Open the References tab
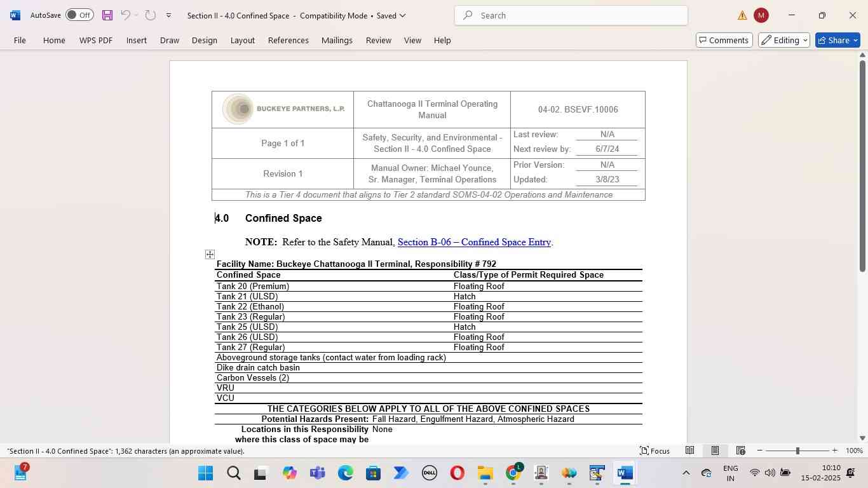This screenshot has width=868, height=488. pyautogui.click(x=288, y=40)
